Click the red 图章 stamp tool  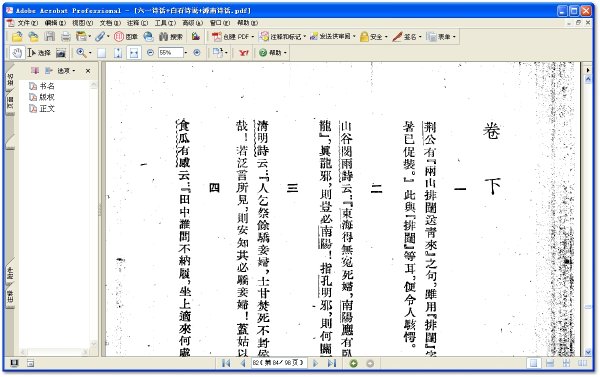pyautogui.click(x=126, y=37)
